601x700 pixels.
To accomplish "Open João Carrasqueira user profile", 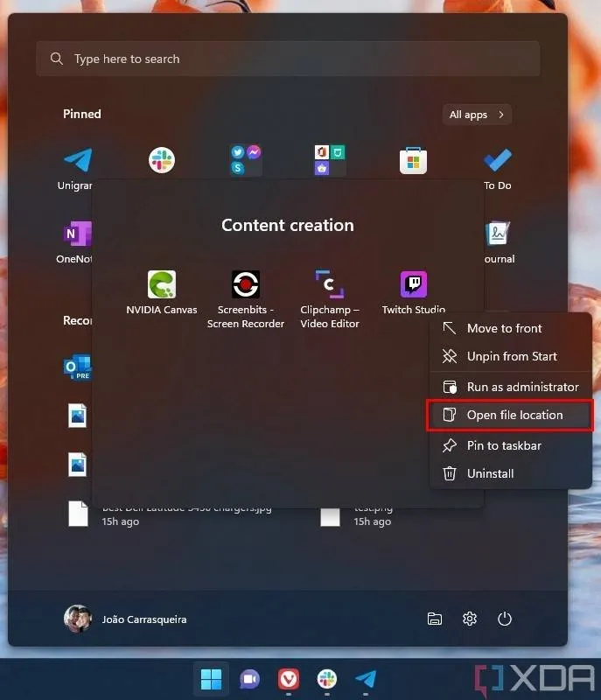I will (125, 619).
